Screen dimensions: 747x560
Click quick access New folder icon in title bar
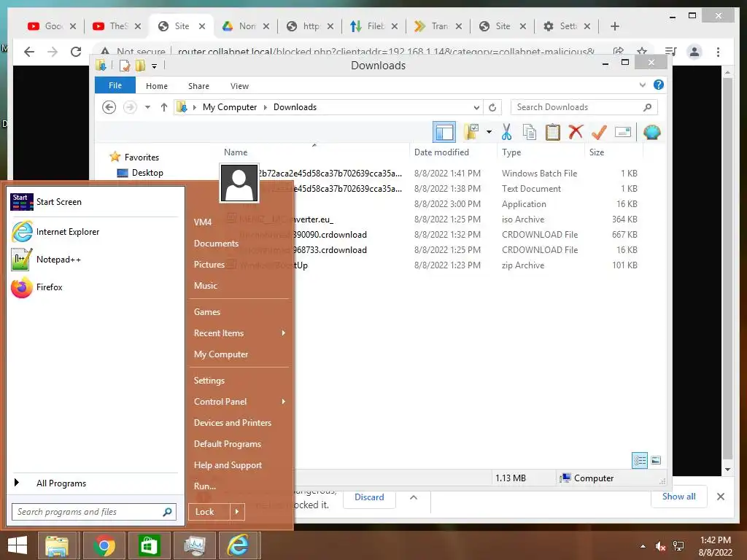tap(140, 65)
